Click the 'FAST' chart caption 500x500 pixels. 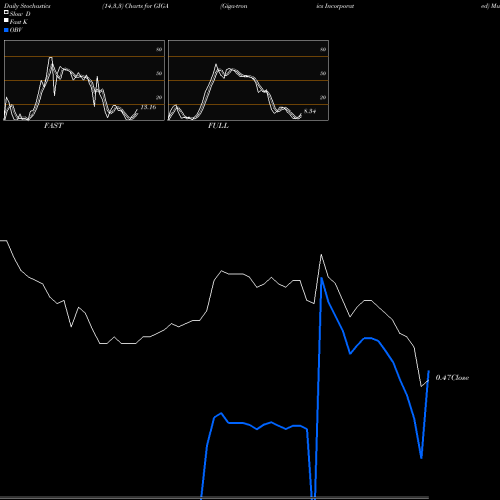click(x=53, y=126)
